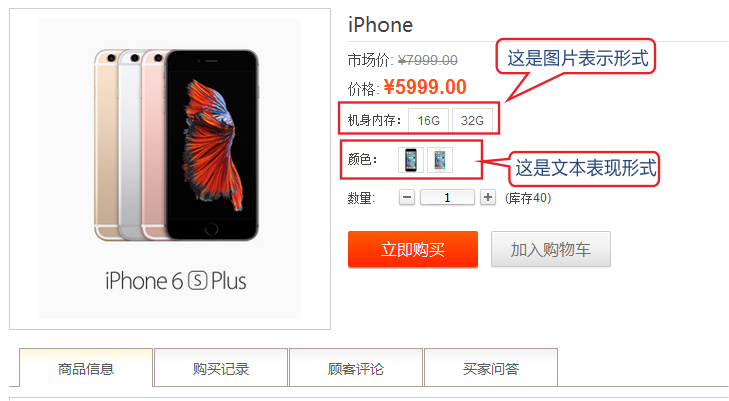Switch to the 买家问答 tab
Image resolution: width=729 pixels, height=401 pixels.
(x=491, y=368)
